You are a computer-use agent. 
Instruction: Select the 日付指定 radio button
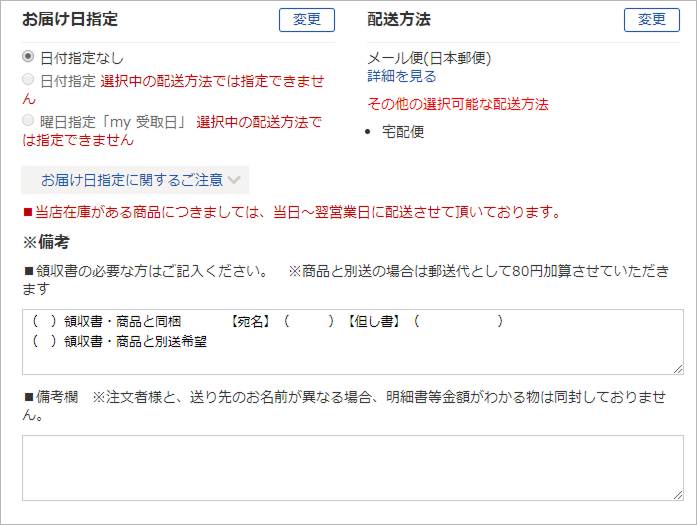coord(28,80)
